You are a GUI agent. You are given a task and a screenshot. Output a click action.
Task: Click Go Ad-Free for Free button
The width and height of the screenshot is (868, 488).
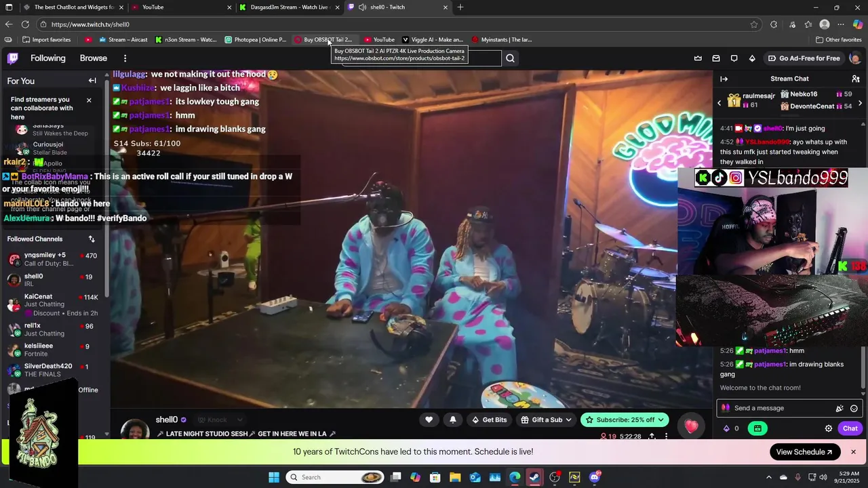click(804, 58)
